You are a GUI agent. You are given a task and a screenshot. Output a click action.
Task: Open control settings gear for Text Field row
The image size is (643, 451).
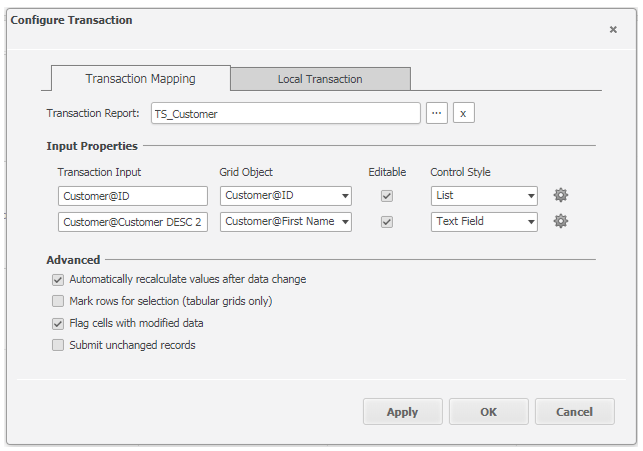coord(561,221)
